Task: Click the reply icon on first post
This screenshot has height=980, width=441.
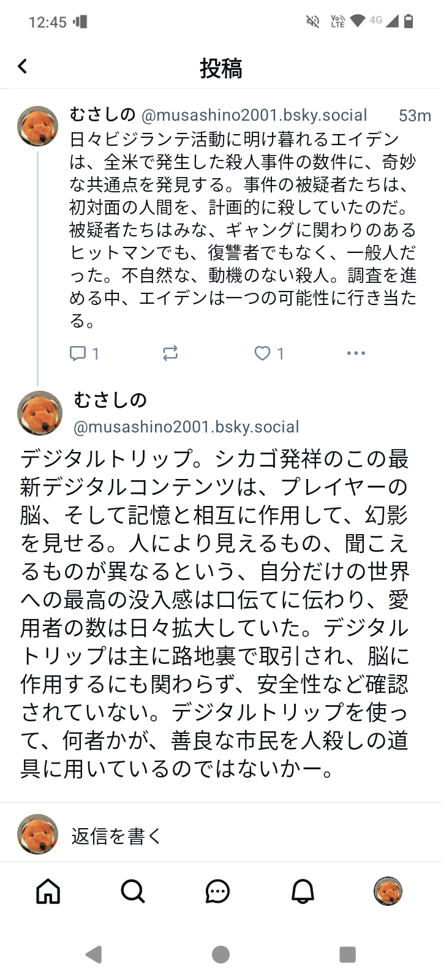Action: click(x=78, y=353)
